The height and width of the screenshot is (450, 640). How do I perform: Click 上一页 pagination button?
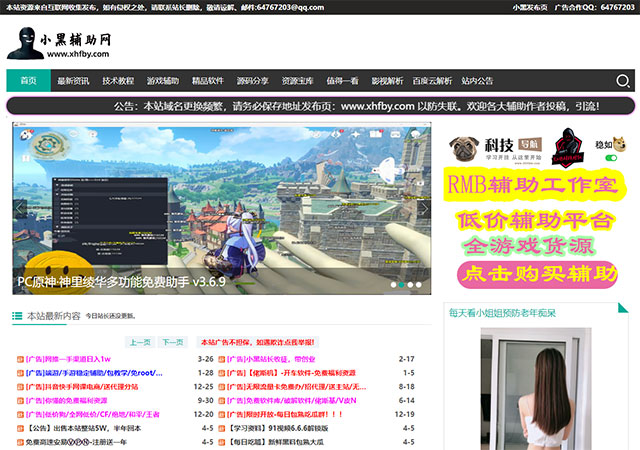pyautogui.click(x=140, y=342)
